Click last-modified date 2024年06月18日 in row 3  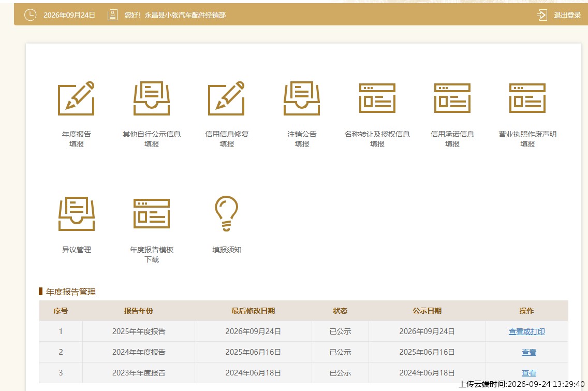pyautogui.click(x=253, y=372)
